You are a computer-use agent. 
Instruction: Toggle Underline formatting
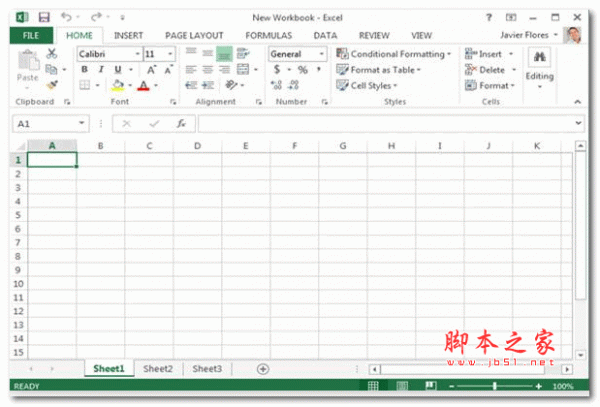pos(118,70)
